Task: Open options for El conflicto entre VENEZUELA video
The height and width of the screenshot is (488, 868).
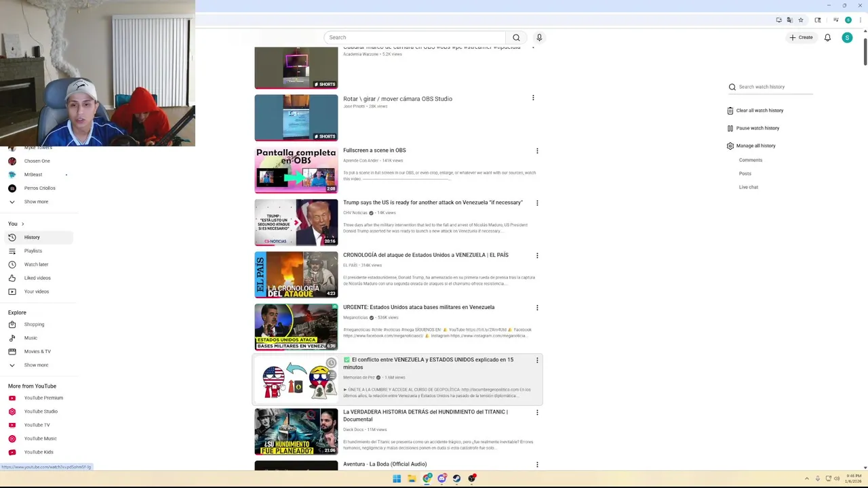Action: [537, 360]
